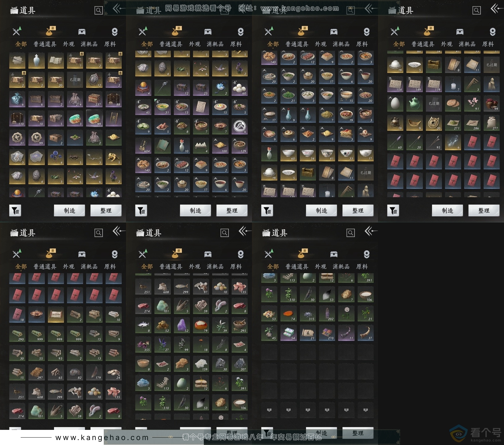The height and width of the screenshot is (445, 504).
Task: Select the green bamboo bundle with count 290
Action: (x=17, y=334)
